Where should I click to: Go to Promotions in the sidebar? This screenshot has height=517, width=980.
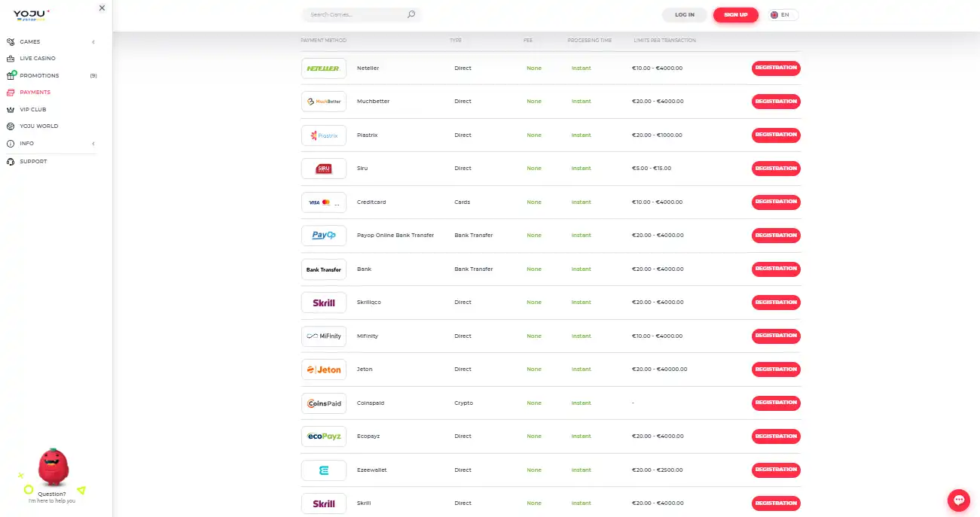tap(39, 76)
